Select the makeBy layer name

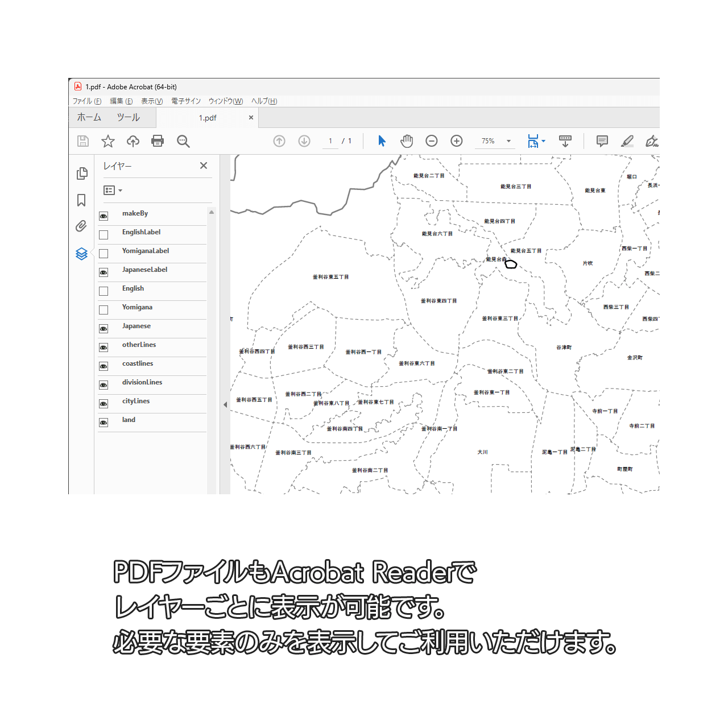point(135,214)
